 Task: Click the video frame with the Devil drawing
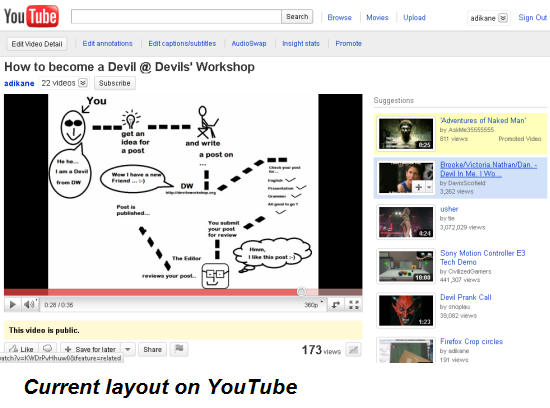click(x=183, y=192)
